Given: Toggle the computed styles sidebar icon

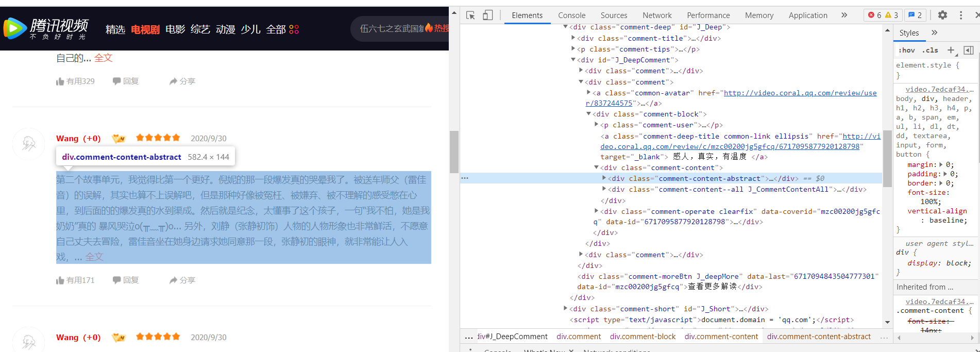Looking at the screenshot, I should [969, 50].
